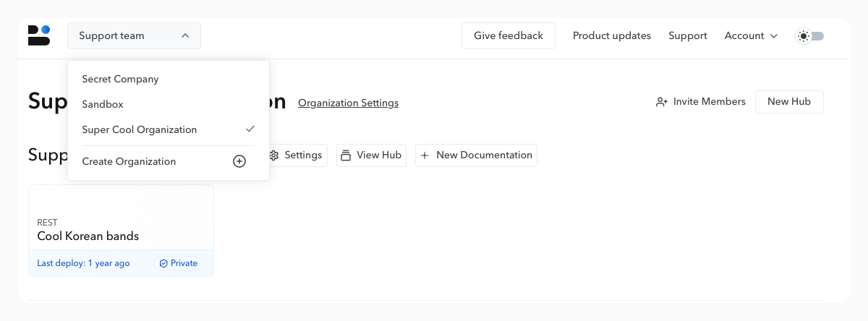
Task: Click the New Hub button
Action: click(788, 102)
